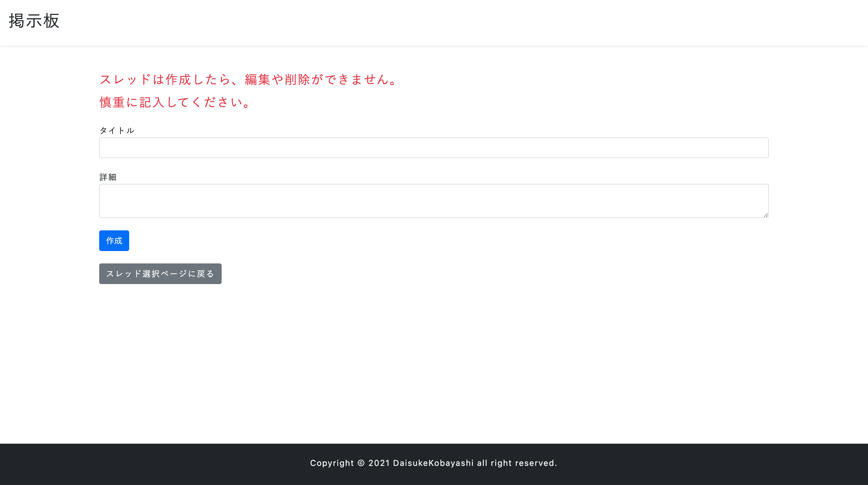868x485 pixels.
Task: Click the textarea resize handle corner
Action: 765,215
